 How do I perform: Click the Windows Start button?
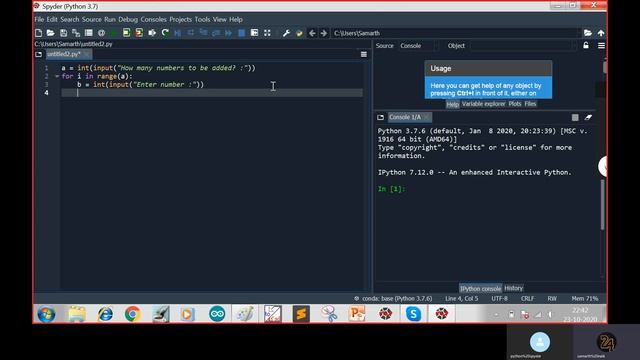point(46,314)
